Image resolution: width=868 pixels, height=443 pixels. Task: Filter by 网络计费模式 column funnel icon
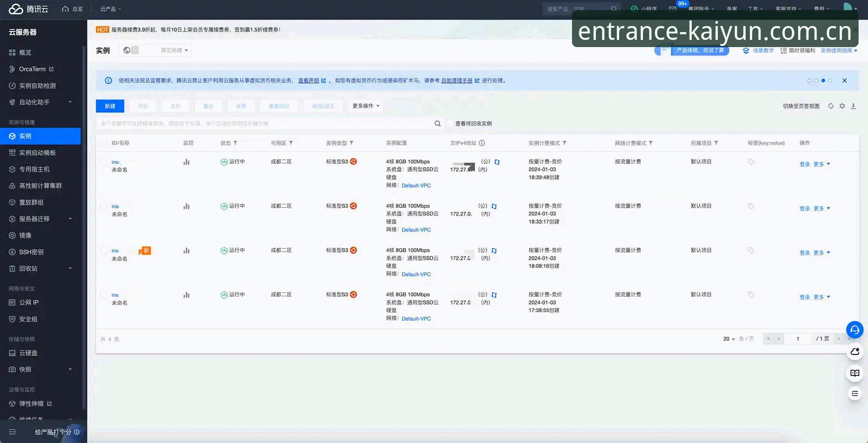coord(651,143)
